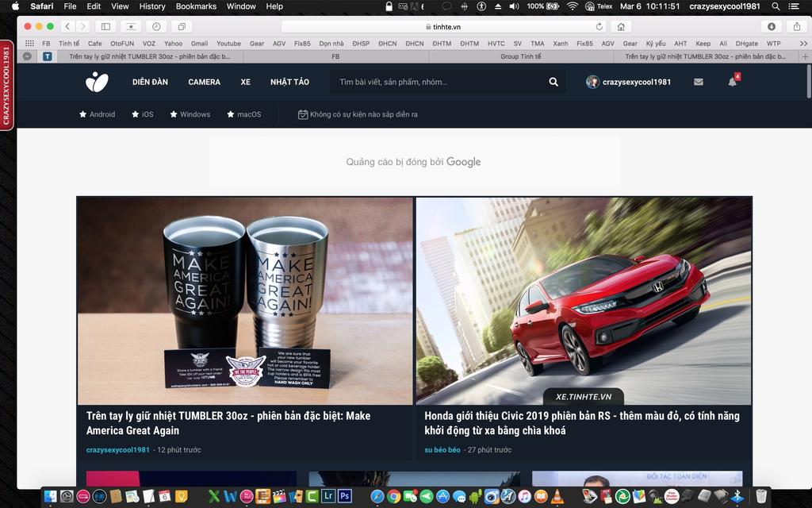Open the Android starred topic link
The width and height of the screenshot is (812, 508).
click(x=98, y=114)
